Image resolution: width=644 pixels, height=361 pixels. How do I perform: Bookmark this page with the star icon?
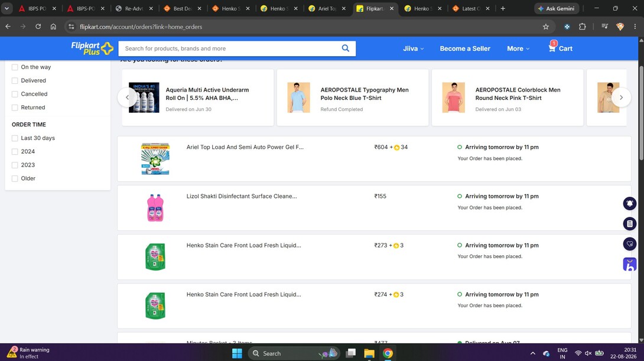click(x=545, y=26)
